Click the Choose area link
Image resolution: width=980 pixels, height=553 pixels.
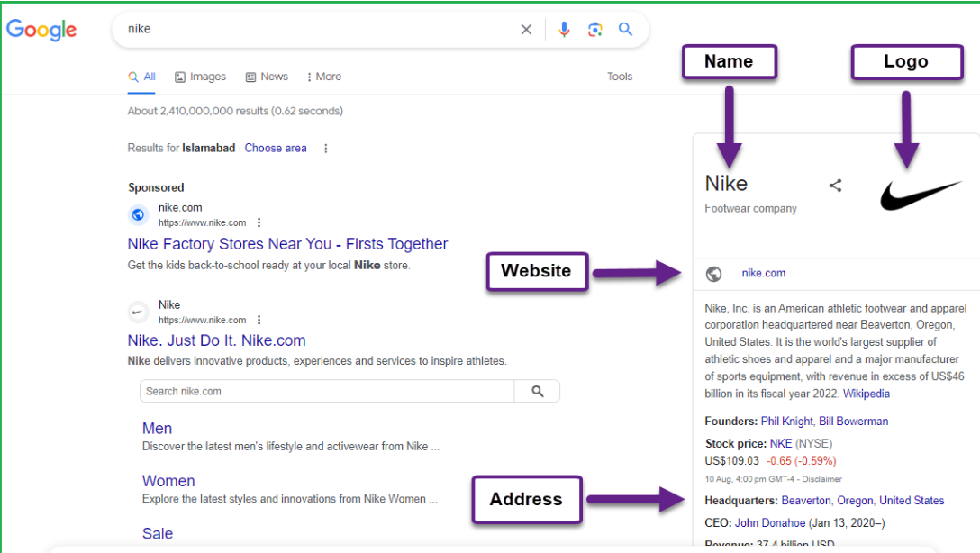276,148
